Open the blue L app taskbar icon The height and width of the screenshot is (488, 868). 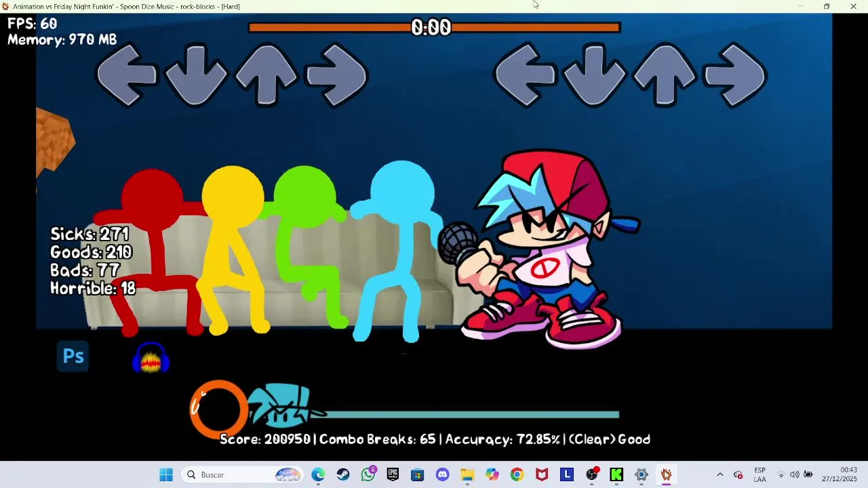[567, 475]
